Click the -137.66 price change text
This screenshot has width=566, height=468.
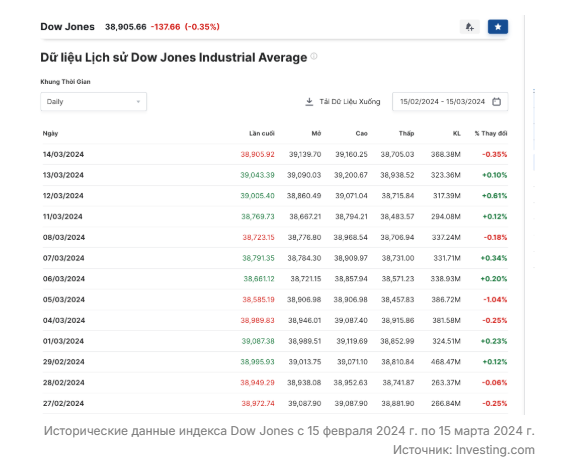click(x=165, y=27)
